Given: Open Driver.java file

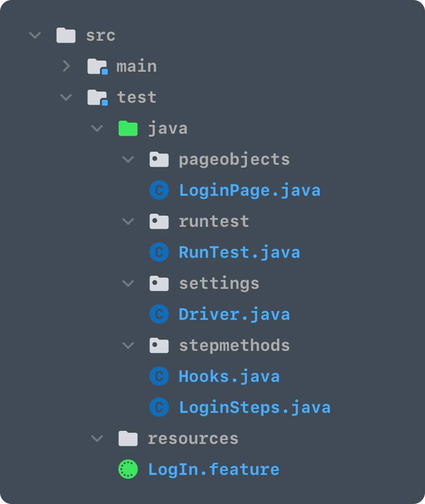Looking at the screenshot, I should (x=234, y=314).
